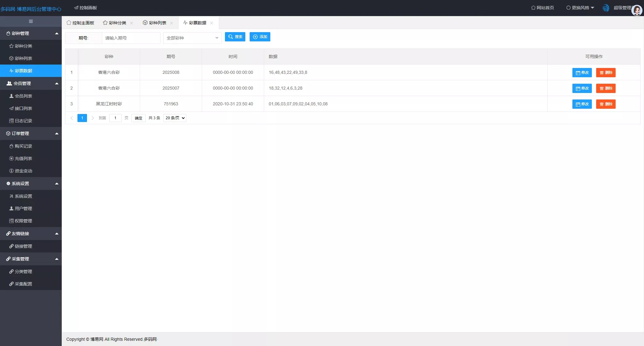Click 修改 on the 黑龙江时时彩 row

(582, 104)
